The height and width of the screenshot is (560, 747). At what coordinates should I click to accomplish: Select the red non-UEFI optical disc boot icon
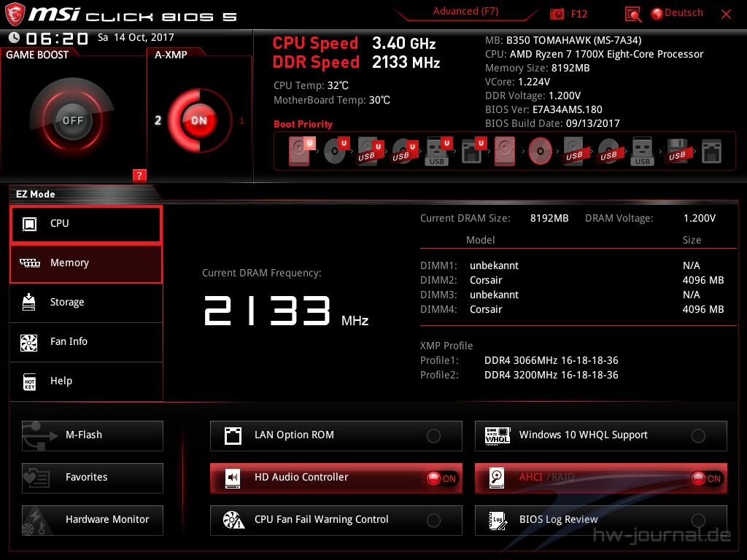pyautogui.click(x=541, y=151)
